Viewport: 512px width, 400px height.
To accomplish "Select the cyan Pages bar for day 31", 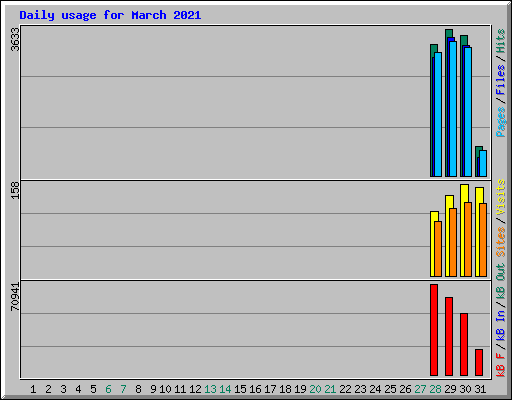I will [483, 163].
